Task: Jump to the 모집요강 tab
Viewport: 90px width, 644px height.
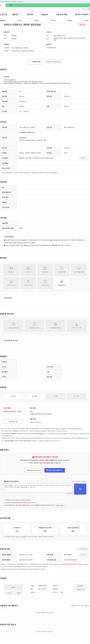Action: pos(3,21)
